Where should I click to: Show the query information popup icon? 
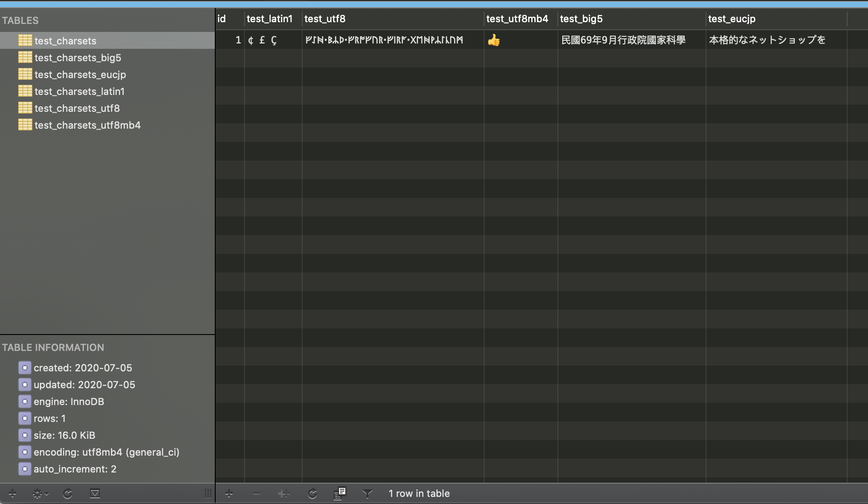pos(340,493)
